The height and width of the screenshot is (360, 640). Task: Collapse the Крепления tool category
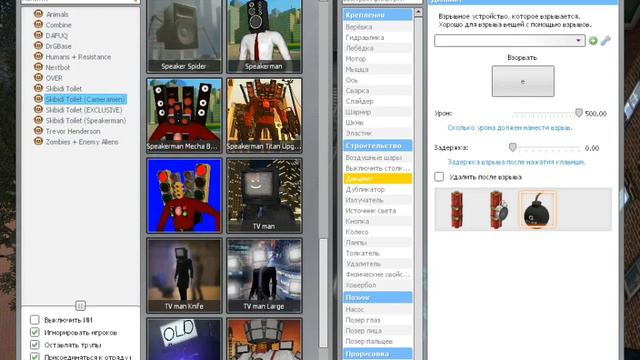378,15
